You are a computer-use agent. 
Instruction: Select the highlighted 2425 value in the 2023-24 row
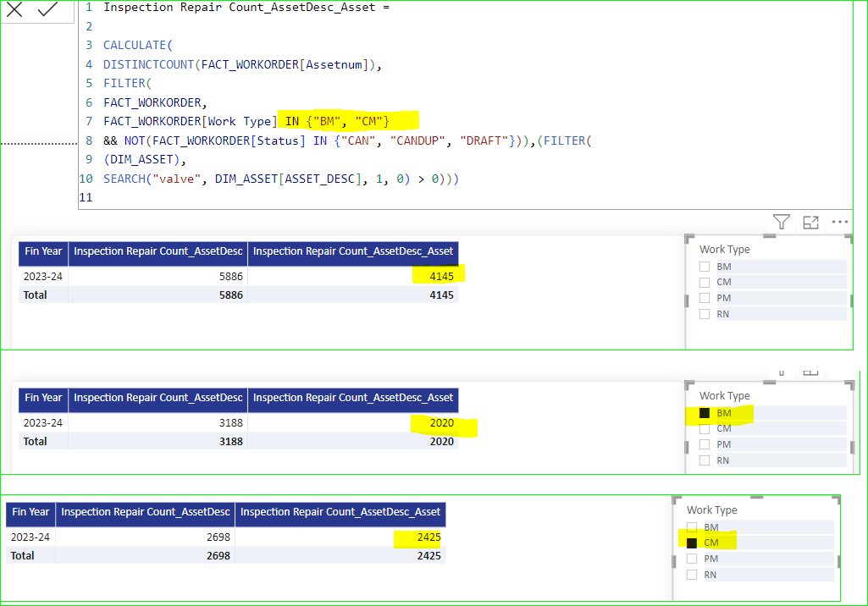coord(428,537)
